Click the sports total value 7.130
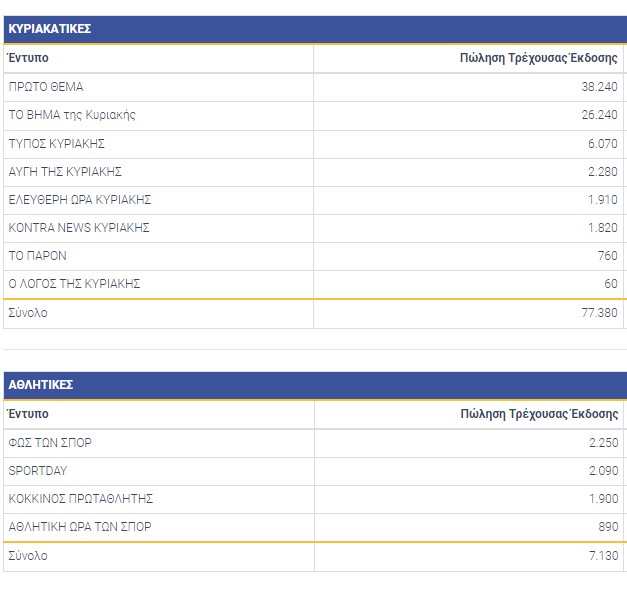This screenshot has width=627, height=605. (x=602, y=556)
